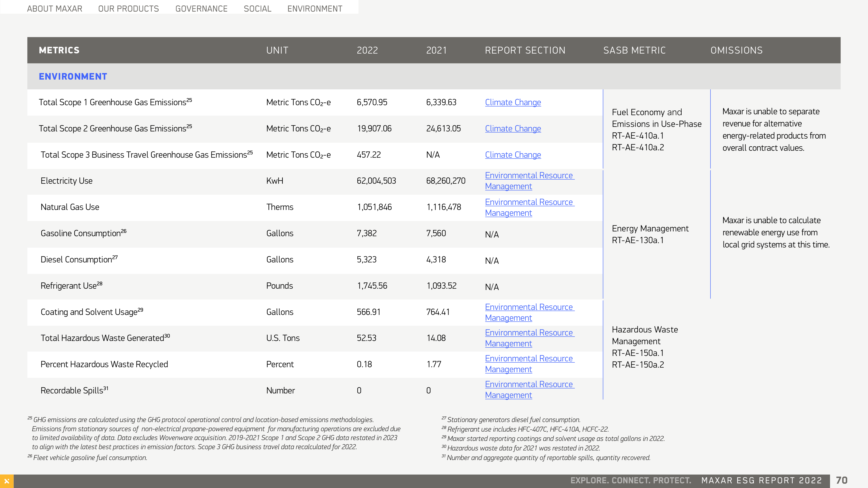Open Environmental Resource Management link for Total Hazardous Waste
Viewport: 868px width, 488px height.
pyautogui.click(x=530, y=338)
